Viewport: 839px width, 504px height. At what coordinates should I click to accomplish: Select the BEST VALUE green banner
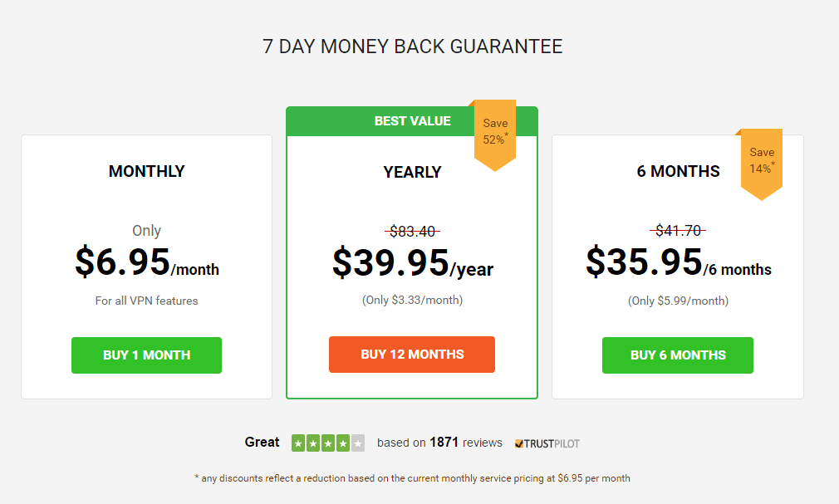click(412, 121)
